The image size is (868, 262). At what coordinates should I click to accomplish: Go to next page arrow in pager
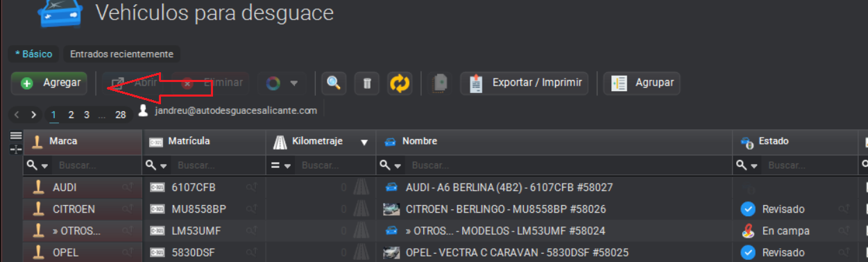point(33,115)
